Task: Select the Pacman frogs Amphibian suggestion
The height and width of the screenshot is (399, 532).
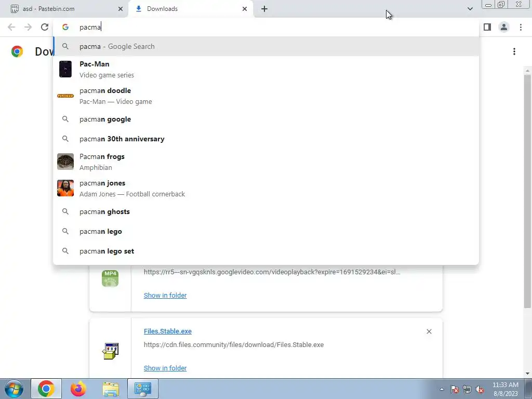Action: 267,162
